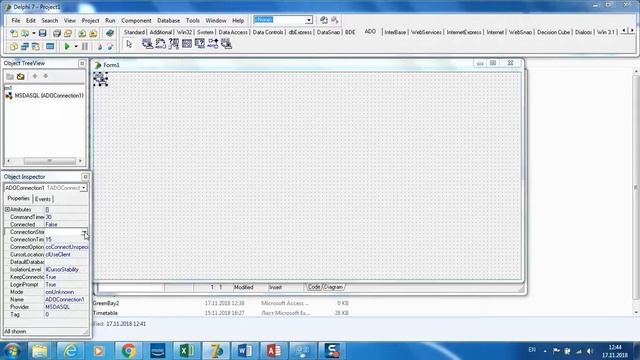
Task: Open the recent files dropdown arrow
Action: tap(34, 33)
